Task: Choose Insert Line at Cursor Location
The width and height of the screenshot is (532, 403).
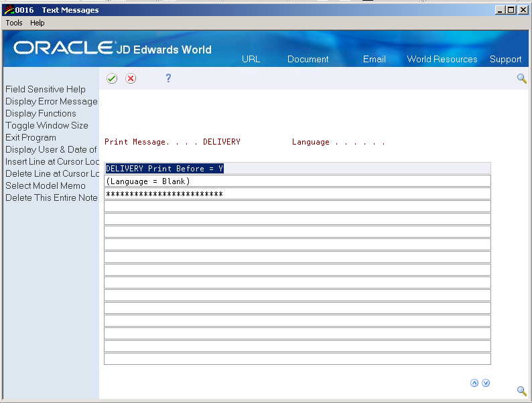Action: click(x=52, y=161)
